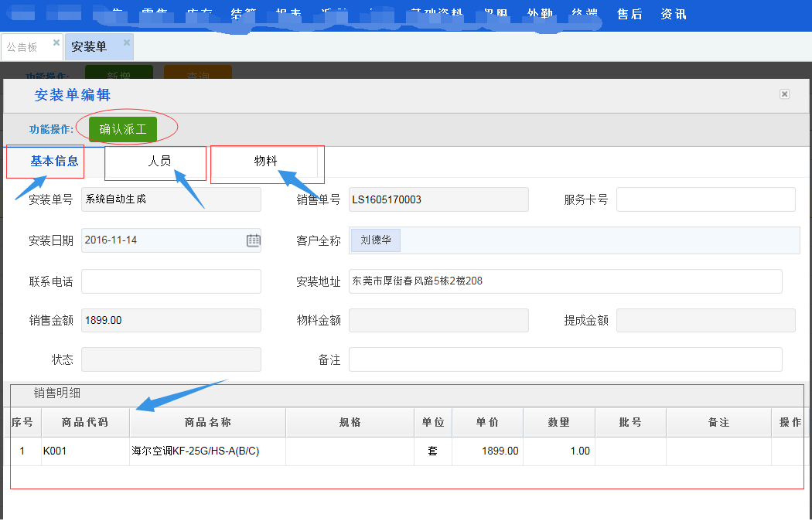Click the 安装单号 field

click(x=171, y=199)
